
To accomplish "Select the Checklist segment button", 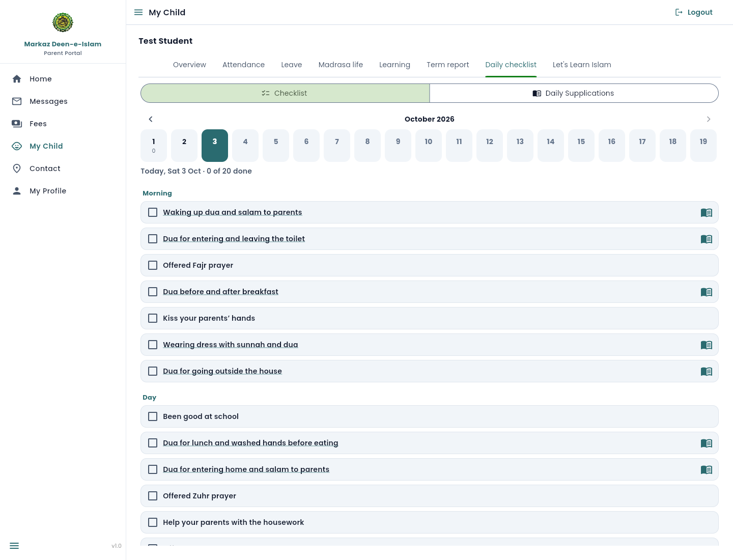I will 285,93.
